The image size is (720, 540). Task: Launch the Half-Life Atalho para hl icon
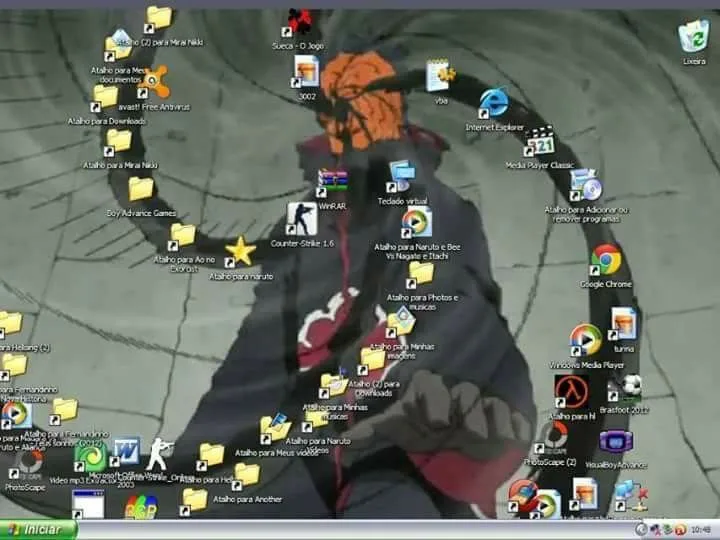tap(571, 393)
